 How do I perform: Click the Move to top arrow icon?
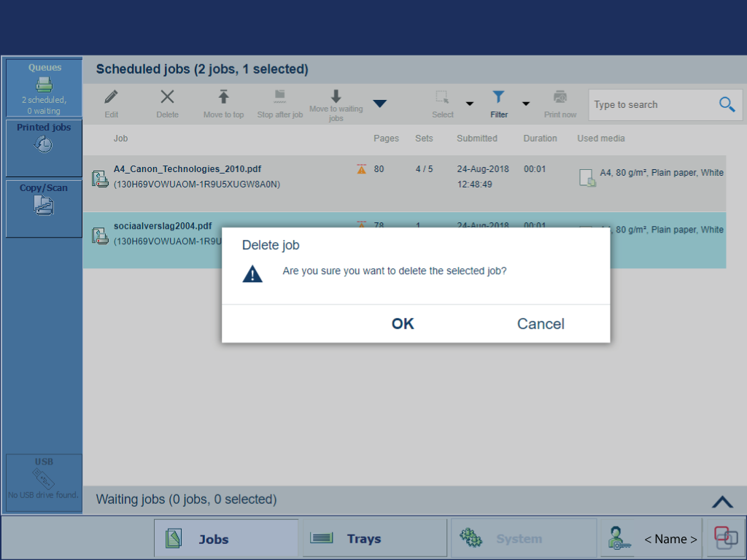coord(223,98)
